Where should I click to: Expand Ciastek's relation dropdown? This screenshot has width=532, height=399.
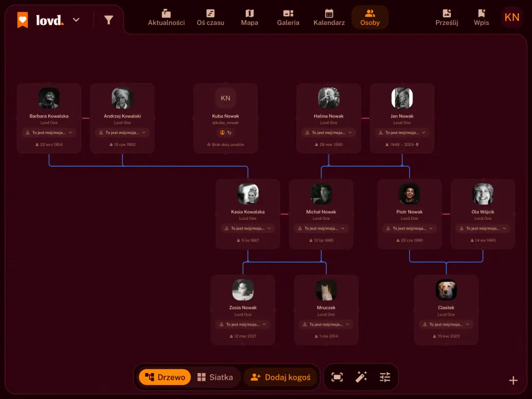pos(446,324)
